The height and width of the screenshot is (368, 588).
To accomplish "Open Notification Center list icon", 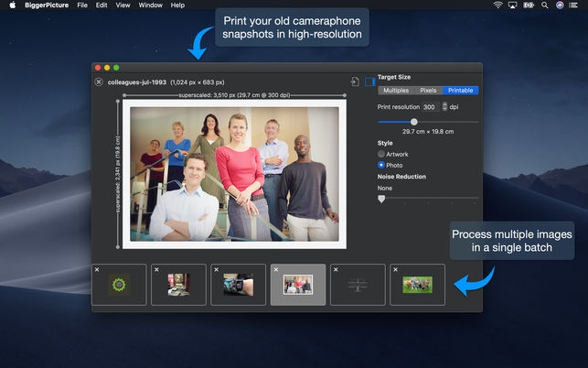I will pos(573,5).
